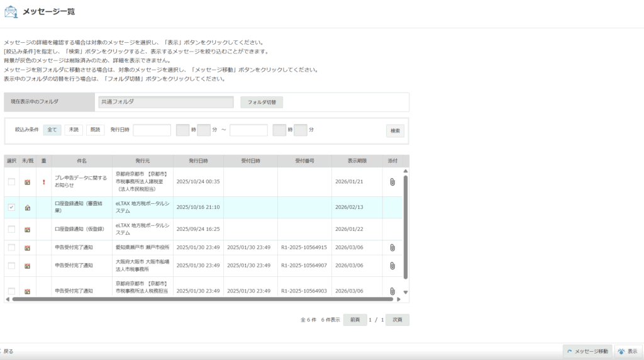Tick checkbox for 口座登録通知（仮登録）
The image size is (644, 360).
(11, 229)
